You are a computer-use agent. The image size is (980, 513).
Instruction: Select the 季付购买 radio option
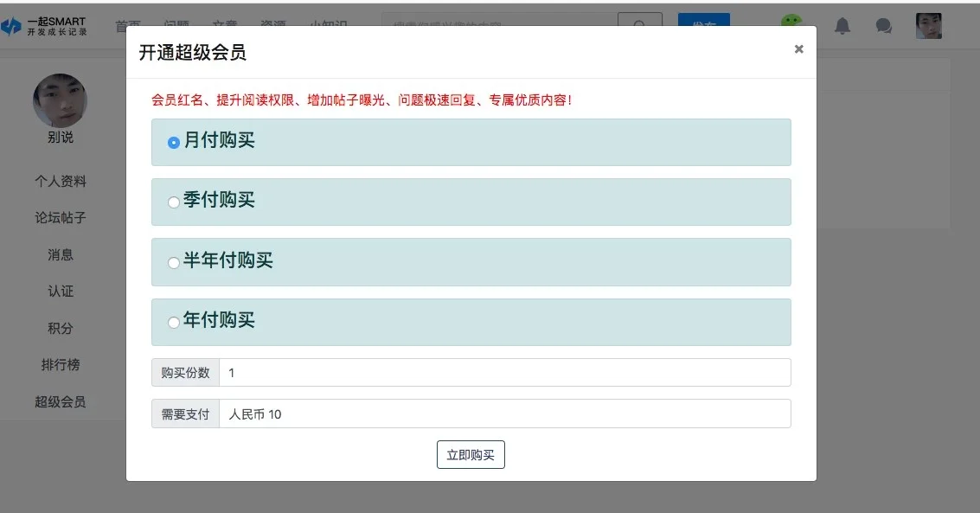(x=174, y=202)
